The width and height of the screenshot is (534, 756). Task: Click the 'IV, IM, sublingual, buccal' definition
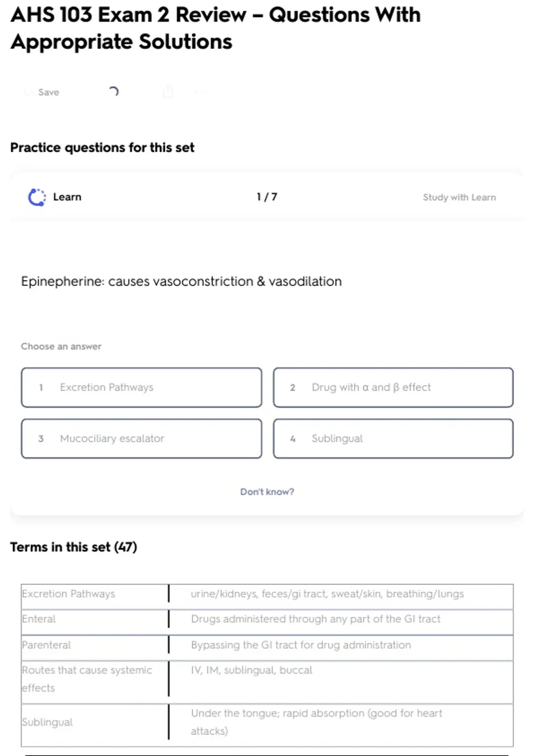point(251,670)
